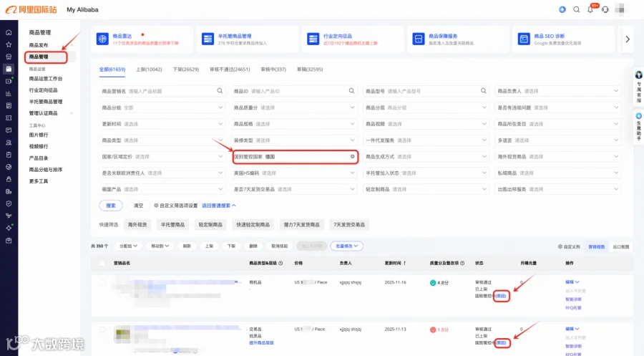This screenshot has height=356, width=644.
Task: Click the 商品 SEO 诊断 card icon
Action: click(524, 39)
